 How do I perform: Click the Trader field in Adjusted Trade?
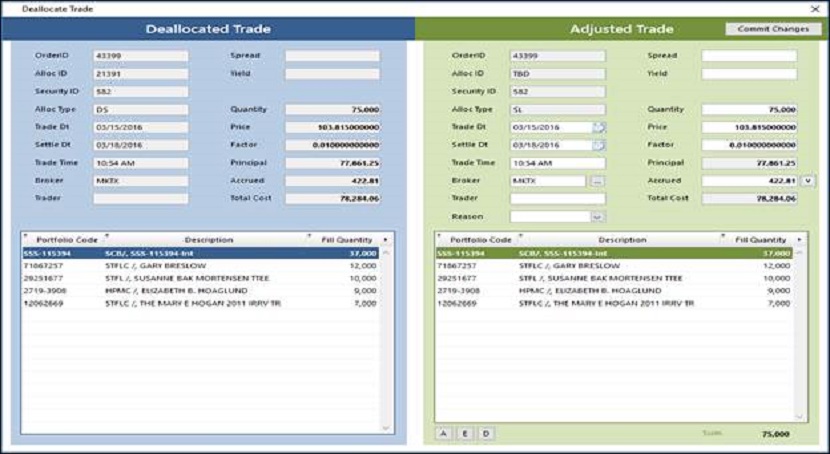[x=557, y=198]
